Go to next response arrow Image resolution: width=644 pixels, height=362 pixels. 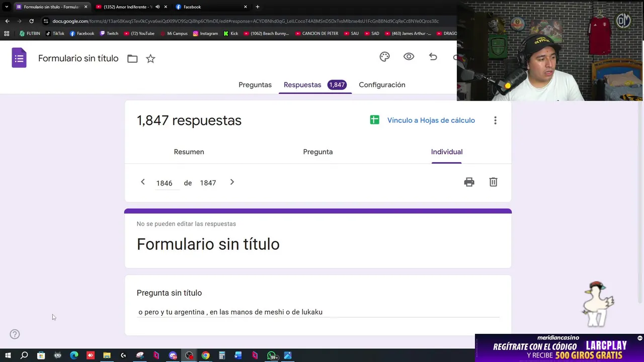[x=232, y=182]
